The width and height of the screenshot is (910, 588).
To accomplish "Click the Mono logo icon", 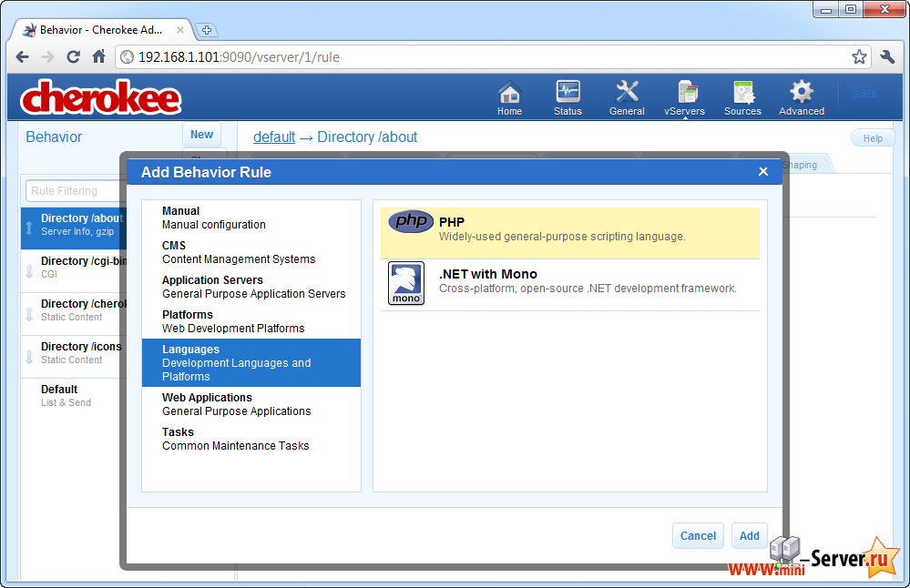I will pos(406,284).
